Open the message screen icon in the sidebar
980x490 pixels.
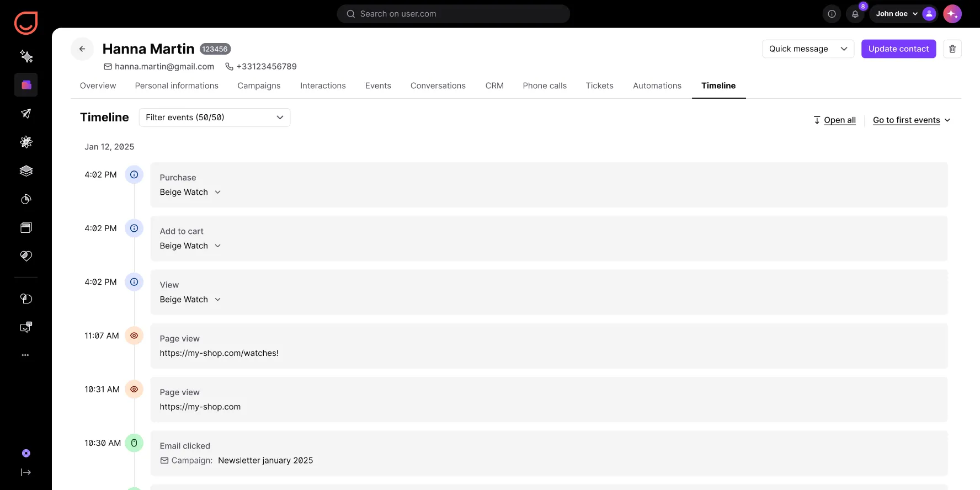tap(26, 327)
